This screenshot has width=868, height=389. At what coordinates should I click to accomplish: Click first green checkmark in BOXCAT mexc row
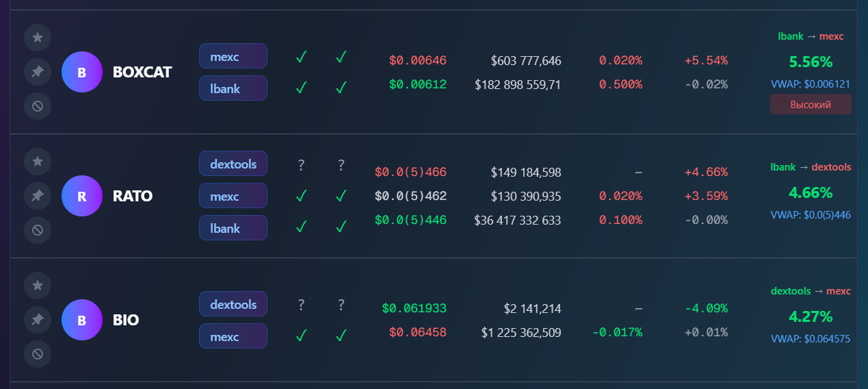pos(301,57)
